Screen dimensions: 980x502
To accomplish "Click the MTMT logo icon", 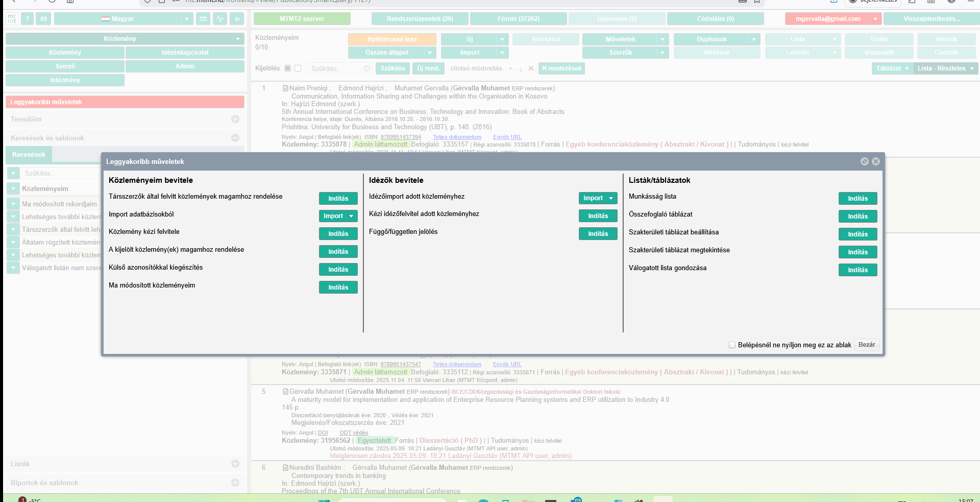I will point(12,19).
